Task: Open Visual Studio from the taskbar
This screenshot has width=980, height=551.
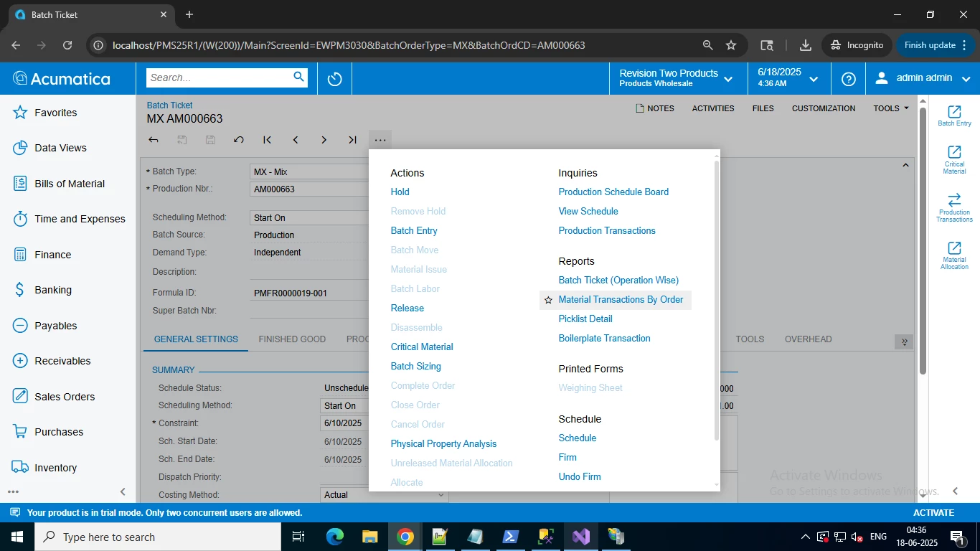Action: click(581, 537)
